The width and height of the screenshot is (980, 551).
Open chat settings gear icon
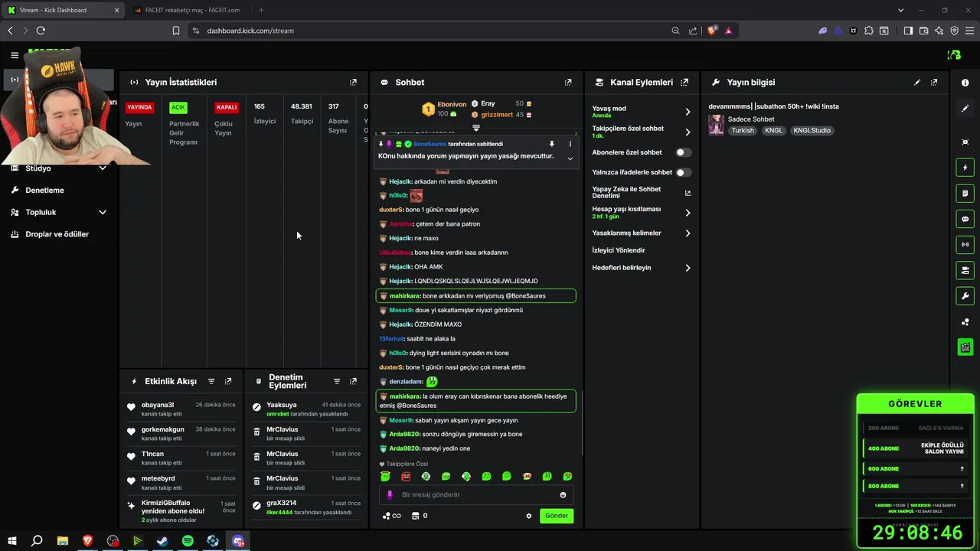[x=528, y=516]
